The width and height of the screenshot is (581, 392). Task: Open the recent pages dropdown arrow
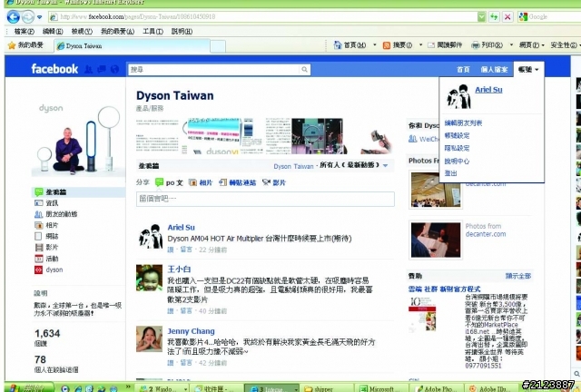(40, 17)
